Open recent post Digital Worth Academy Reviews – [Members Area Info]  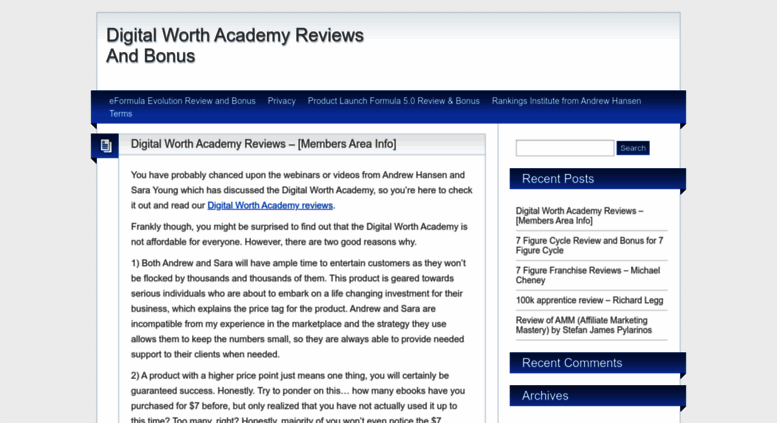pos(579,216)
